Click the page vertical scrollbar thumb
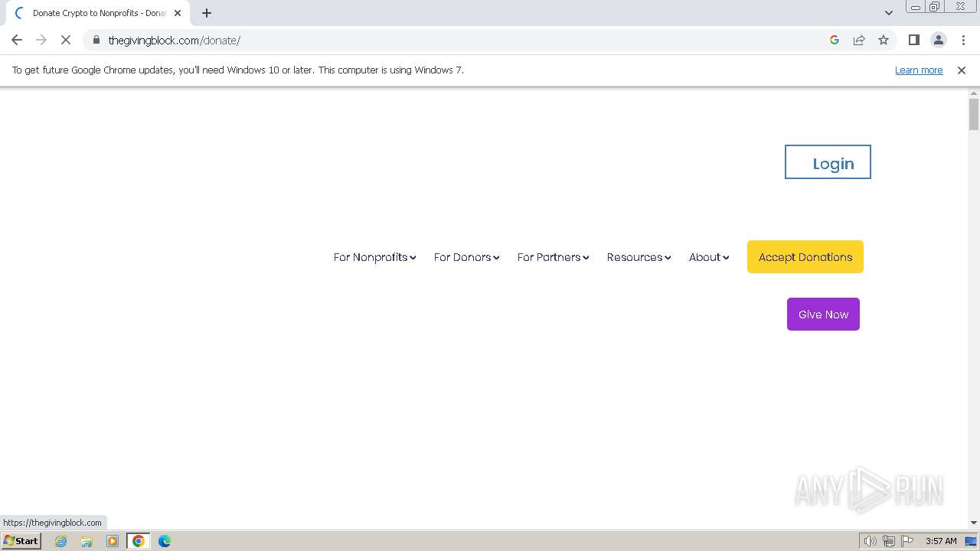Image resolution: width=980 pixels, height=551 pixels. tap(974, 115)
